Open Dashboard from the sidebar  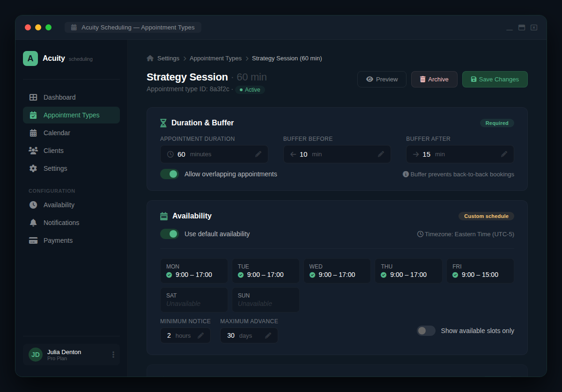pyautogui.click(x=71, y=97)
